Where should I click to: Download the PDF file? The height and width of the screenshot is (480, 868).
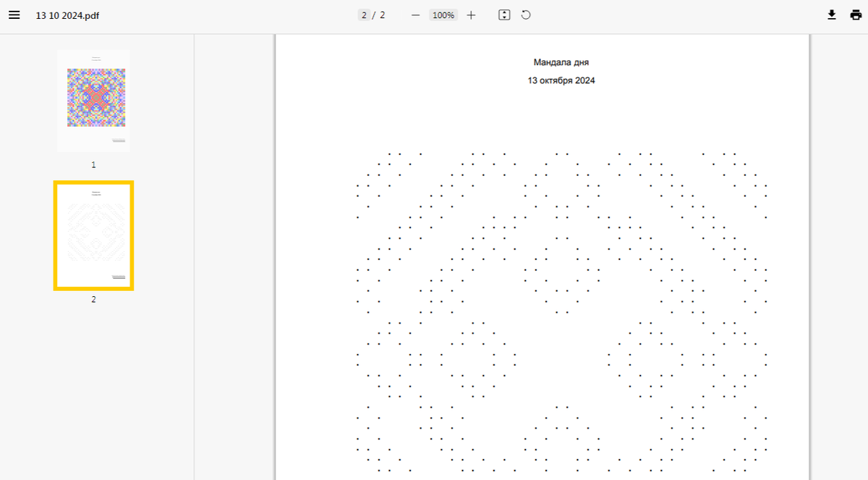point(832,15)
